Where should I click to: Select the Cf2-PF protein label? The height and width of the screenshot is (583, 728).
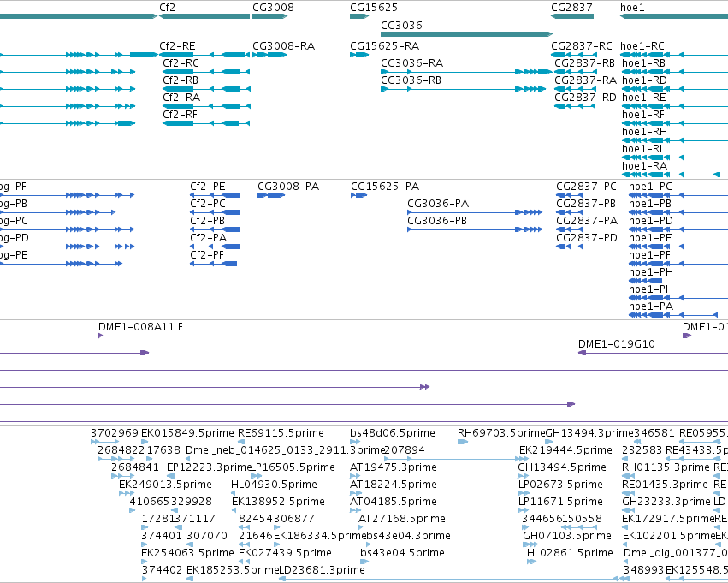207,255
